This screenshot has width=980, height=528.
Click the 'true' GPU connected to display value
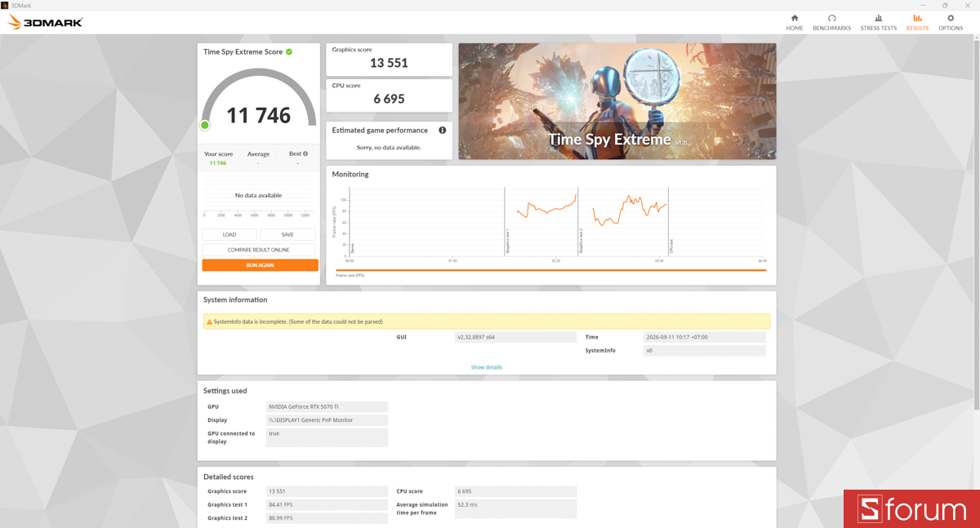(x=327, y=437)
